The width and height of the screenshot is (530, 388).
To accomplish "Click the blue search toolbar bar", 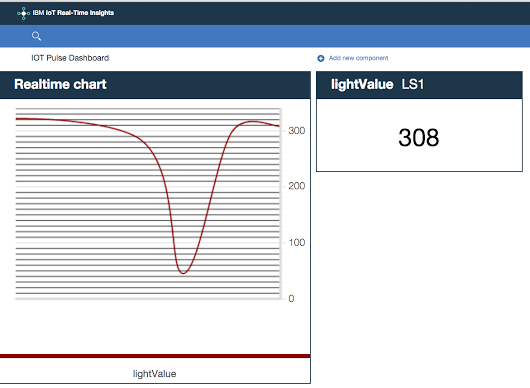I will click(265, 36).
